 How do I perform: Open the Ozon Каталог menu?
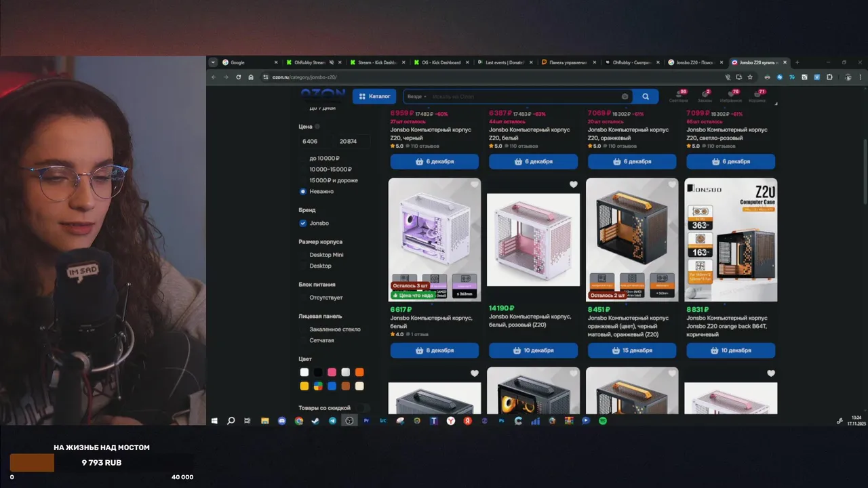point(374,96)
